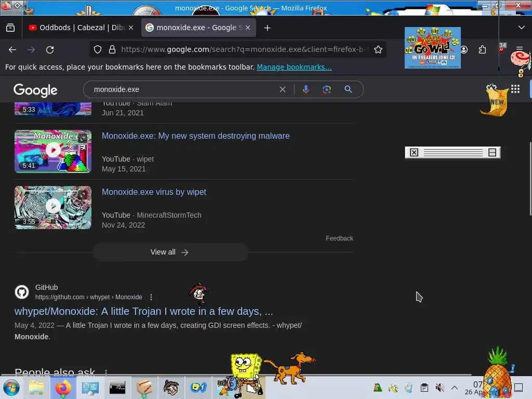Open more options for GitHub result
This screenshot has width=532, height=399.
151,297
